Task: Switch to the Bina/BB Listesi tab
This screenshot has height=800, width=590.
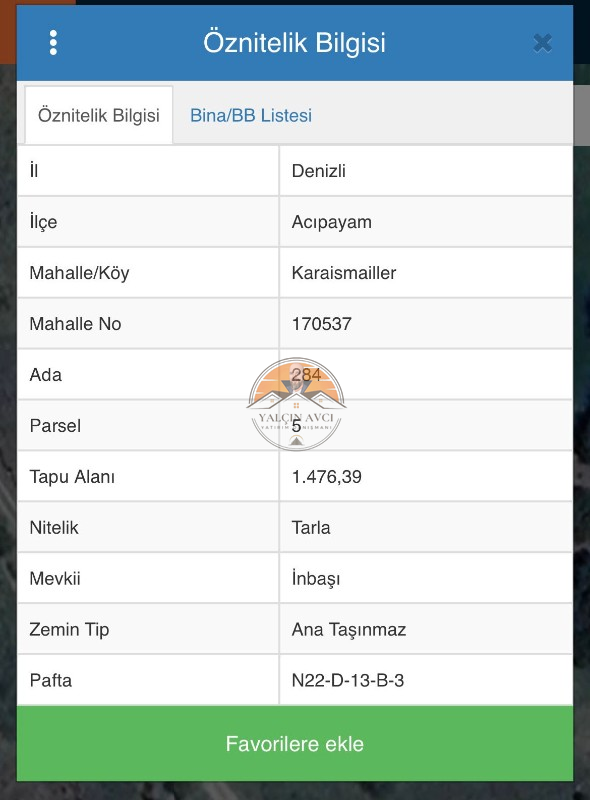Action: [x=251, y=115]
